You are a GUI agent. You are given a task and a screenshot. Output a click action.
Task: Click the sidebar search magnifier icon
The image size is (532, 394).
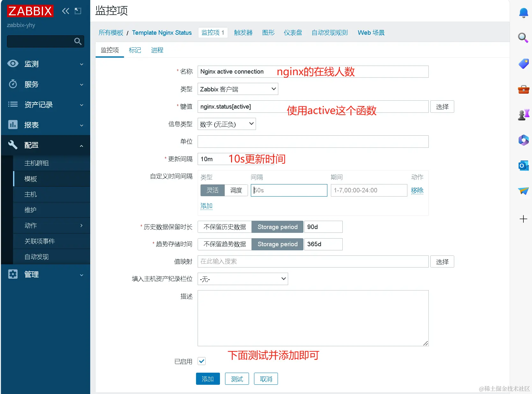(x=78, y=41)
